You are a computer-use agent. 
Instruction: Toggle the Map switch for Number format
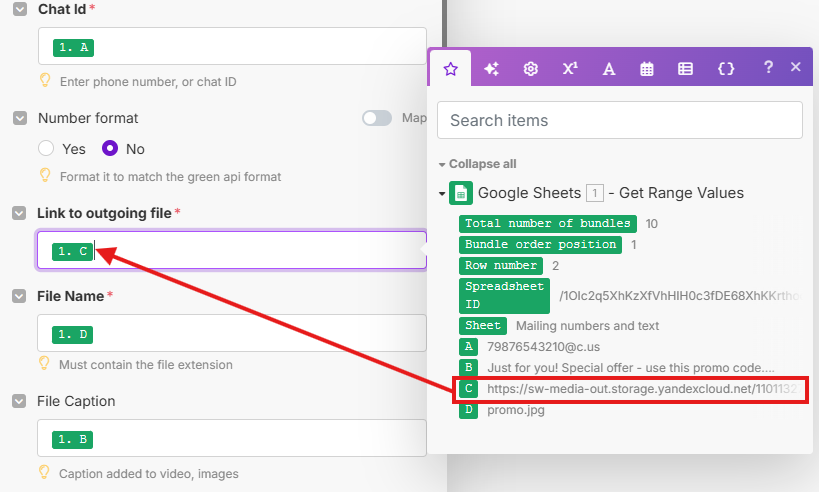click(x=377, y=118)
